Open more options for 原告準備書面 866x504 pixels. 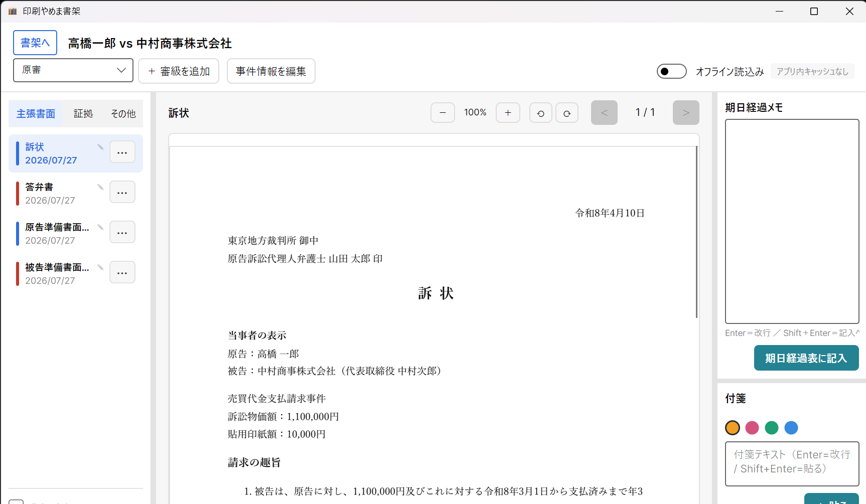pyautogui.click(x=122, y=232)
